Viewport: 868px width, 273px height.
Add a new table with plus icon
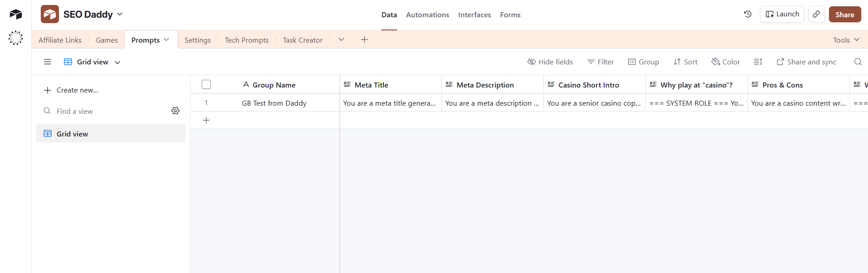point(364,40)
